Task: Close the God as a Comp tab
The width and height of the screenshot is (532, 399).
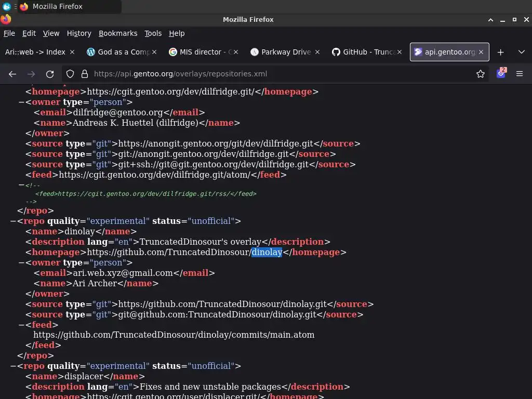Action: pos(154,52)
